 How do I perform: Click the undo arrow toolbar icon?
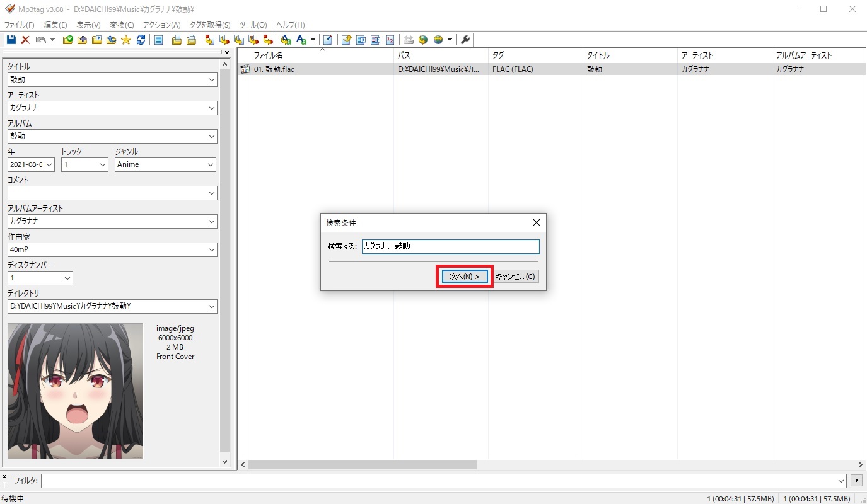click(x=40, y=40)
